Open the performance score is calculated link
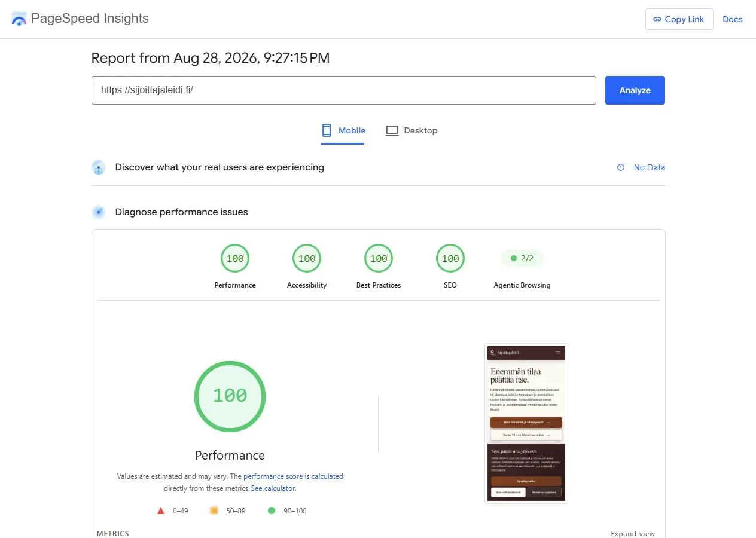 [293, 476]
